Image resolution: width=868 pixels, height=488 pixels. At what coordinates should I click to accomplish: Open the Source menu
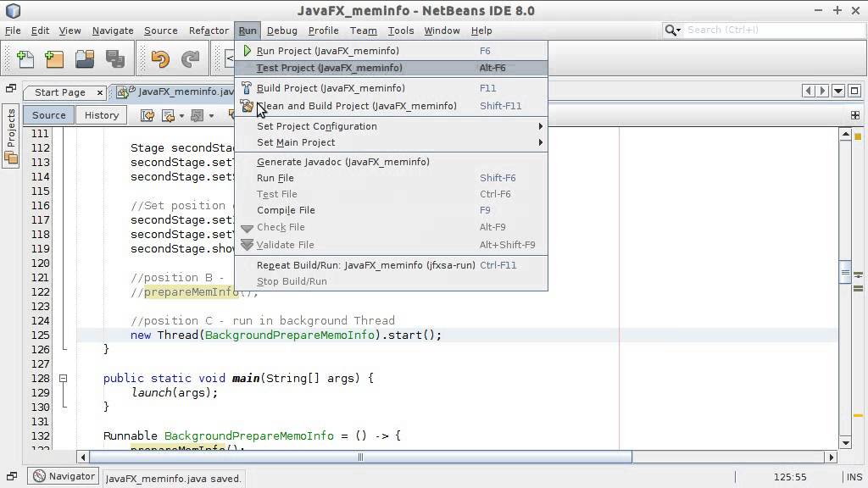point(160,30)
